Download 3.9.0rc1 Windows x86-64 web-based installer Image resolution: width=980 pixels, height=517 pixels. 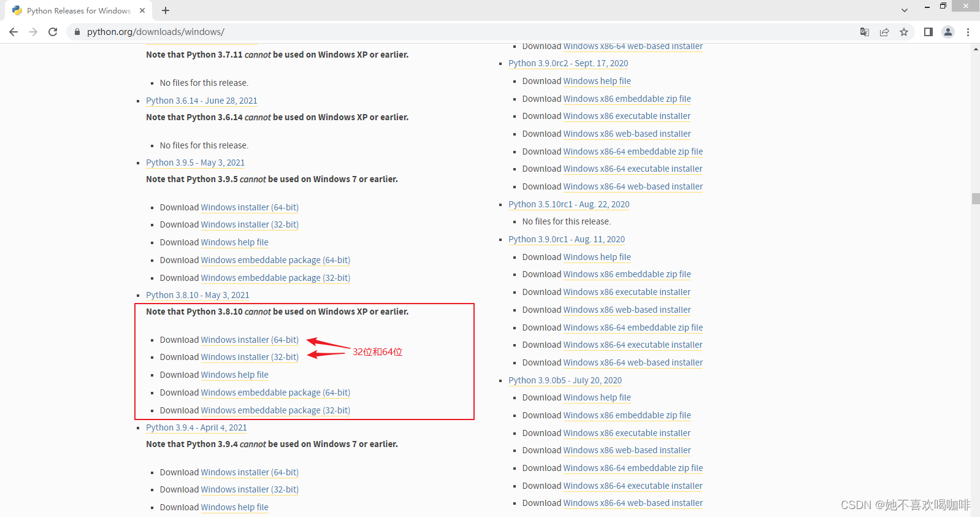coord(633,362)
